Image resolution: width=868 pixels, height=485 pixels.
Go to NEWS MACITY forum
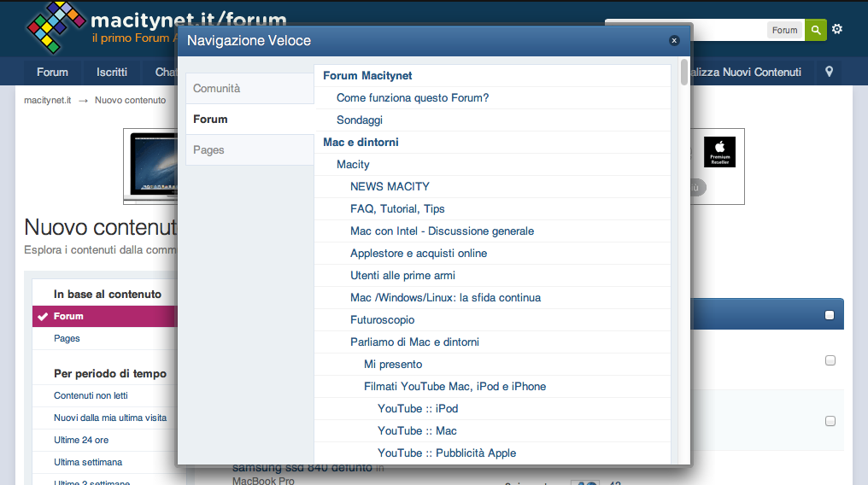point(390,186)
